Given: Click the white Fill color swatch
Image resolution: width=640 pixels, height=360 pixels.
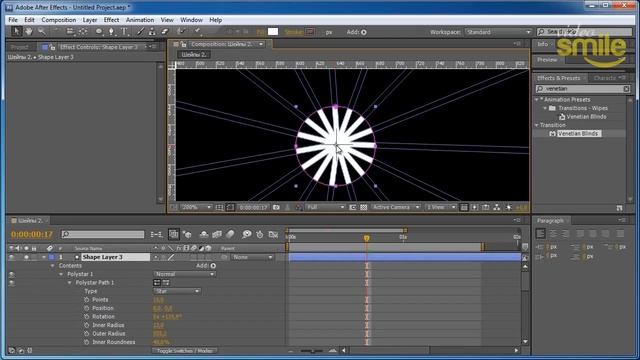Looking at the screenshot, I should 273,32.
